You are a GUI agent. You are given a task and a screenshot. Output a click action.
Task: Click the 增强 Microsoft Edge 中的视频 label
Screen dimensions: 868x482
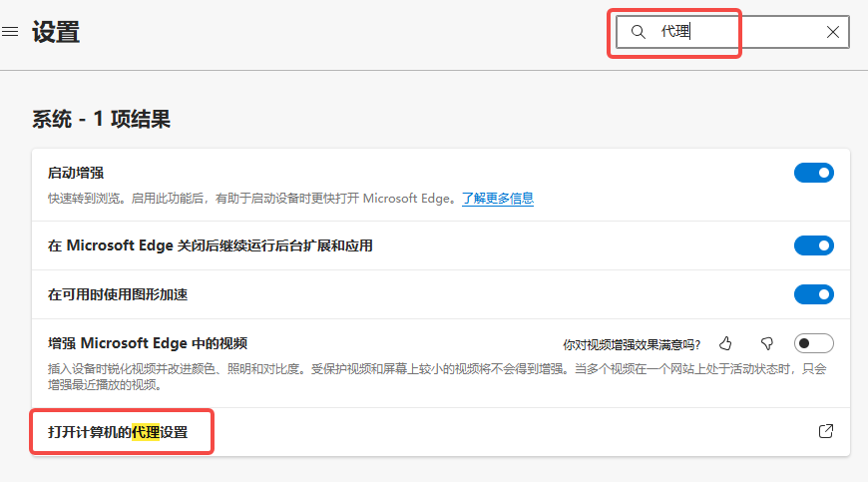click(148, 343)
